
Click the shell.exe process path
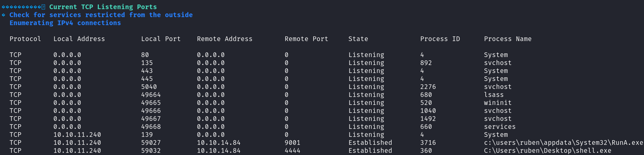click(547, 151)
